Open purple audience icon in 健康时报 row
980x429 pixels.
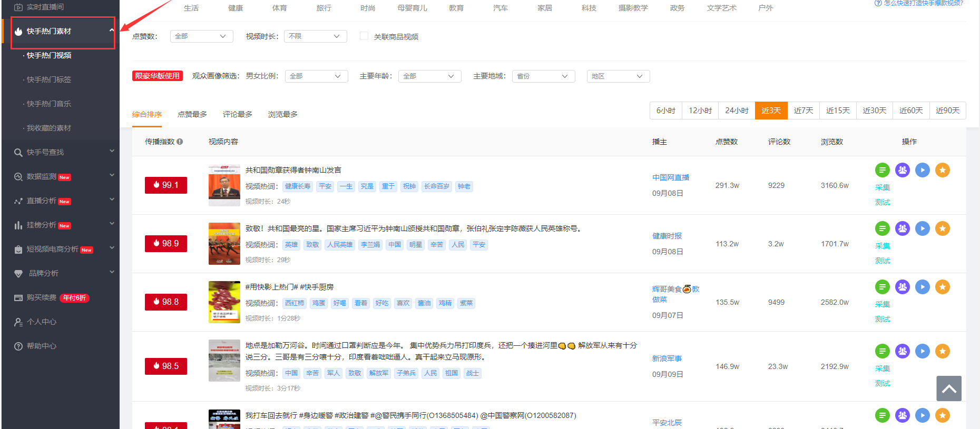point(903,228)
